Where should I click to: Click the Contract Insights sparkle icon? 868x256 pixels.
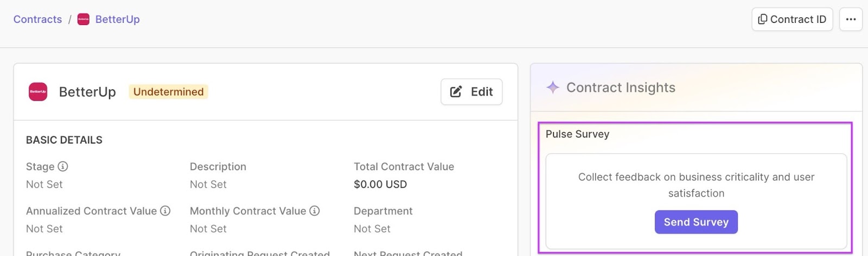coord(552,88)
